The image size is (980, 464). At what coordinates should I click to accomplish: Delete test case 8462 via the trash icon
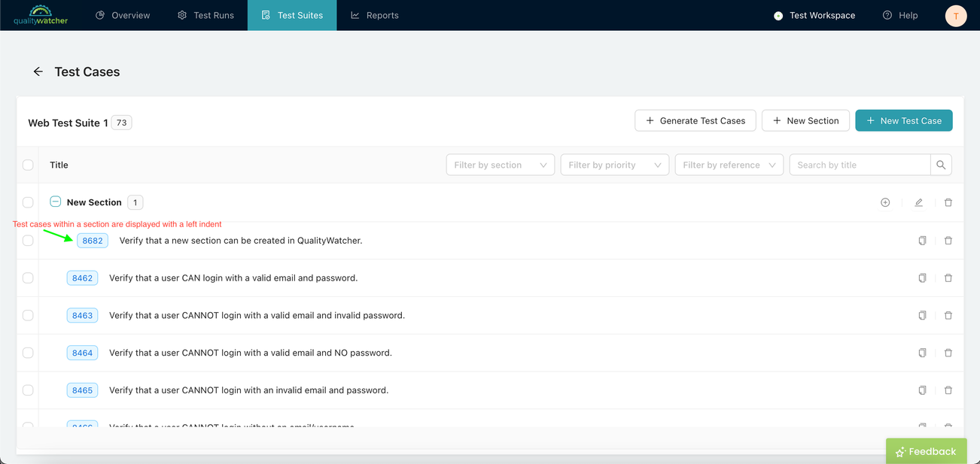pos(948,278)
